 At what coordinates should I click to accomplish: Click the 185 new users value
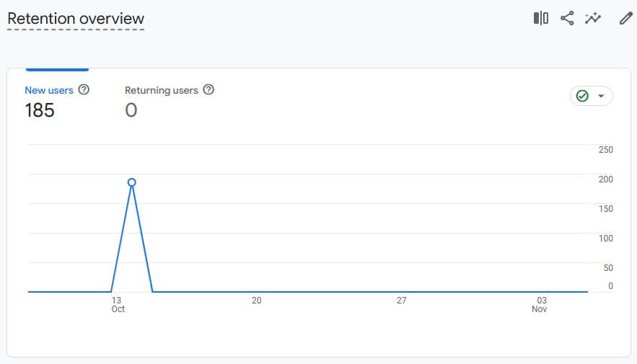pos(40,110)
